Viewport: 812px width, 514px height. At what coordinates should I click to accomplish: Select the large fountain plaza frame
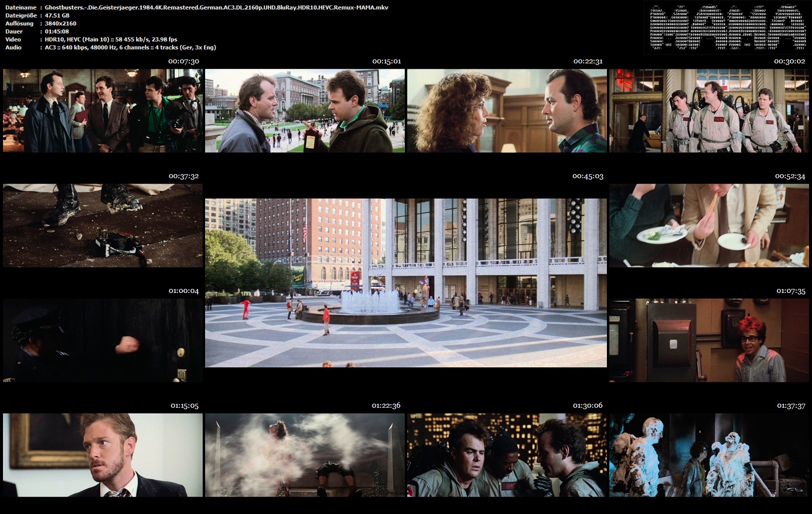click(406, 283)
